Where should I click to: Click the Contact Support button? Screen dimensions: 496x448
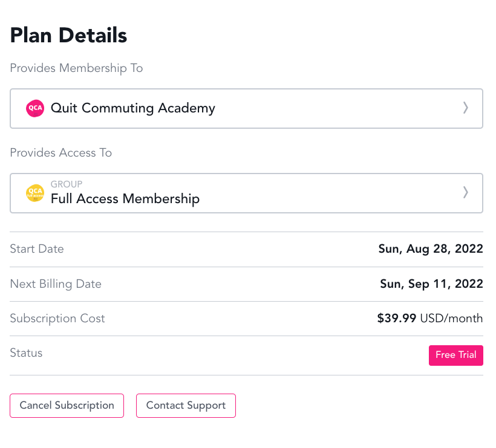click(x=186, y=406)
